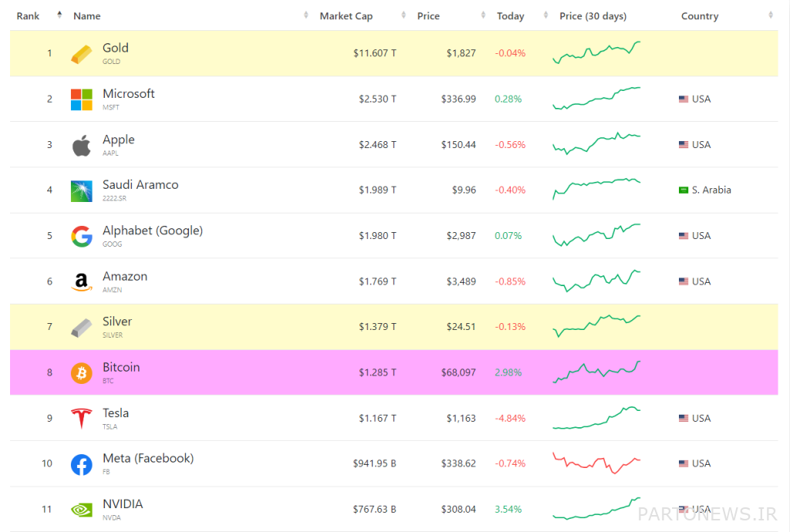Click the Gold bar icon
Screen dimensions: 790x532
[81, 54]
